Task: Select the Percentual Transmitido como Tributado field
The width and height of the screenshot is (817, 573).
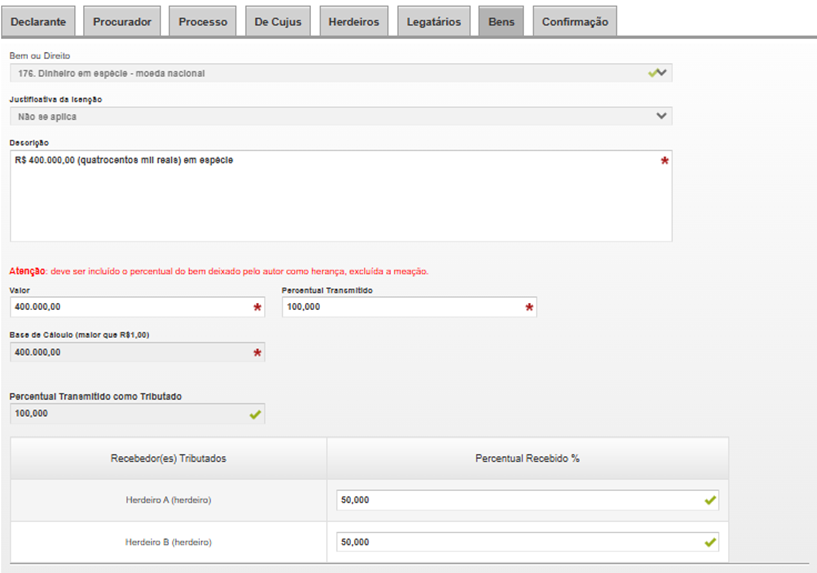Action: (x=130, y=413)
